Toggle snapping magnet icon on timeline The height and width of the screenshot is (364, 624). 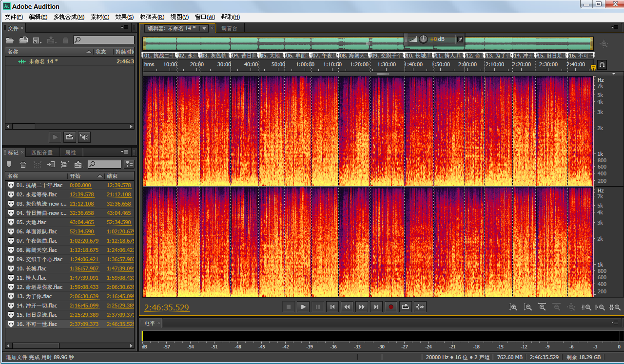pos(602,65)
